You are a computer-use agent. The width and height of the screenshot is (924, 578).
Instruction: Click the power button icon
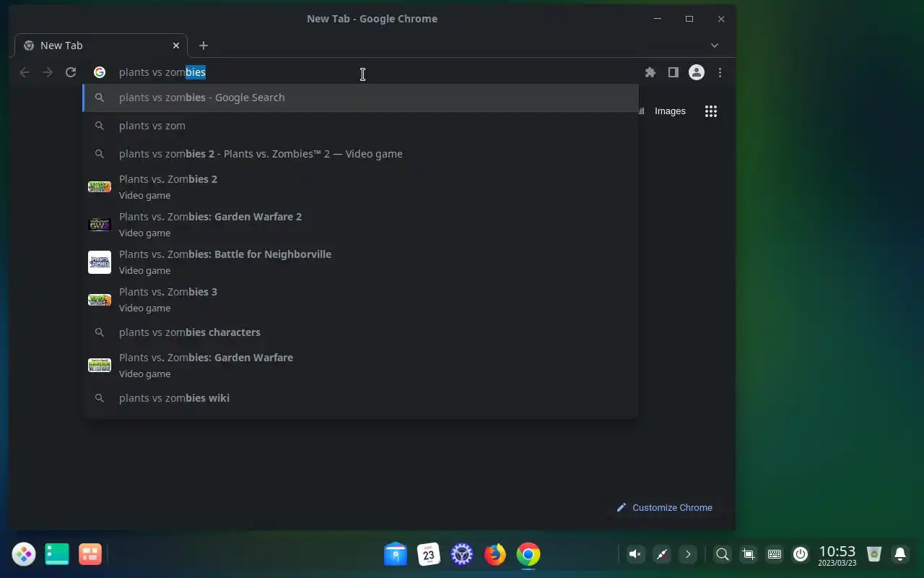801,554
